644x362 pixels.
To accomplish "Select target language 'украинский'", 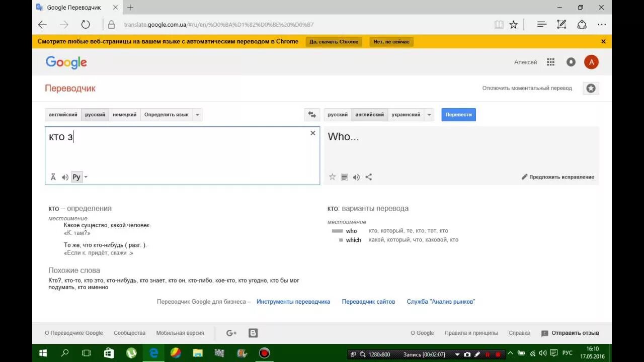I will 406,115.
